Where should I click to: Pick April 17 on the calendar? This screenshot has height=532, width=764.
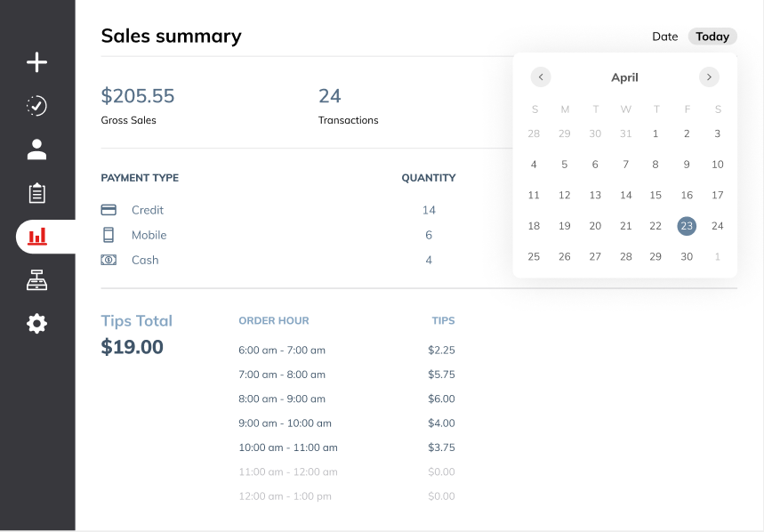click(717, 195)
